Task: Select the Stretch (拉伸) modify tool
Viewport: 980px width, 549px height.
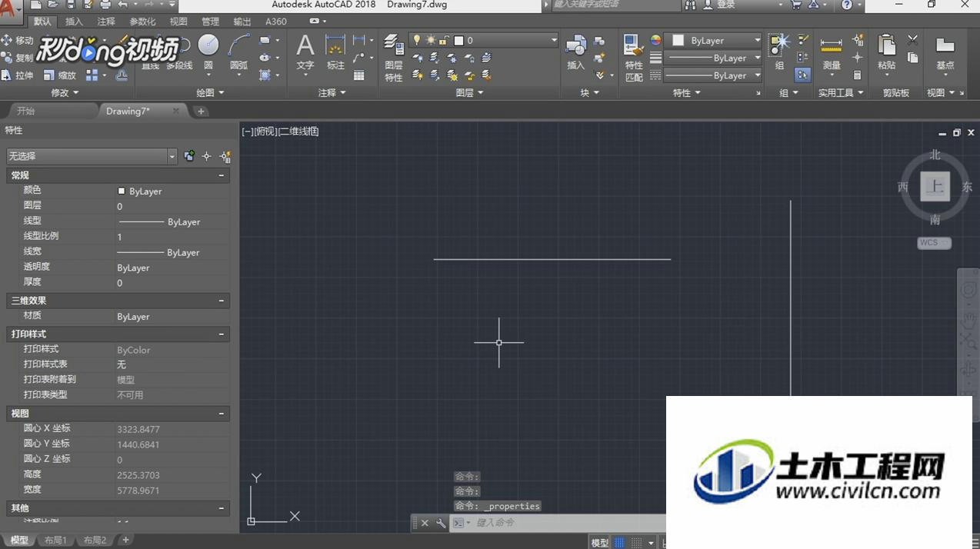Action: pyautogui.click(x=17, y=75)
